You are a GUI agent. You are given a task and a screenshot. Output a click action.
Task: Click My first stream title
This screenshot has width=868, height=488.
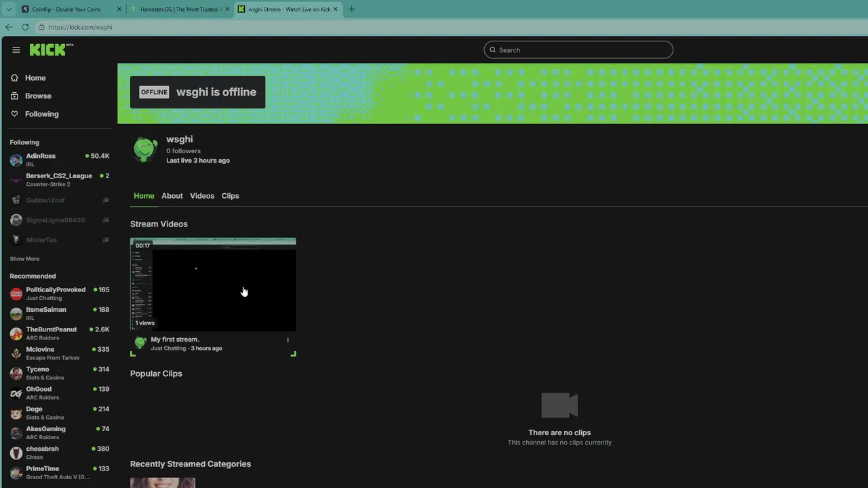pyautogui.click(x=175, y=340)
